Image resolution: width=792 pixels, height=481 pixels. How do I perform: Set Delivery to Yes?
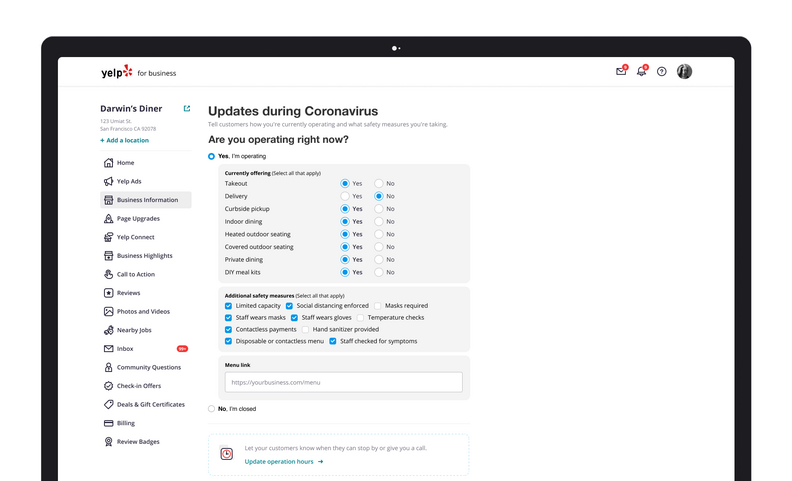(344, 196)
